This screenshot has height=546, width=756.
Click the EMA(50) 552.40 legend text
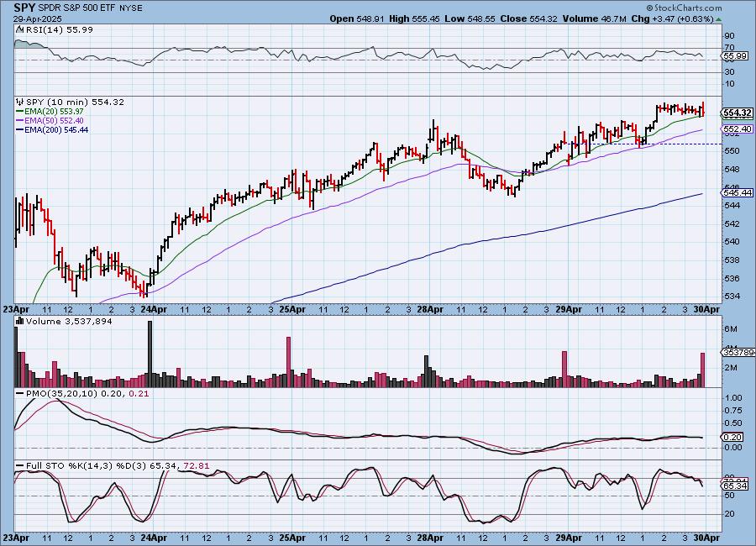(x=54, y=121)
